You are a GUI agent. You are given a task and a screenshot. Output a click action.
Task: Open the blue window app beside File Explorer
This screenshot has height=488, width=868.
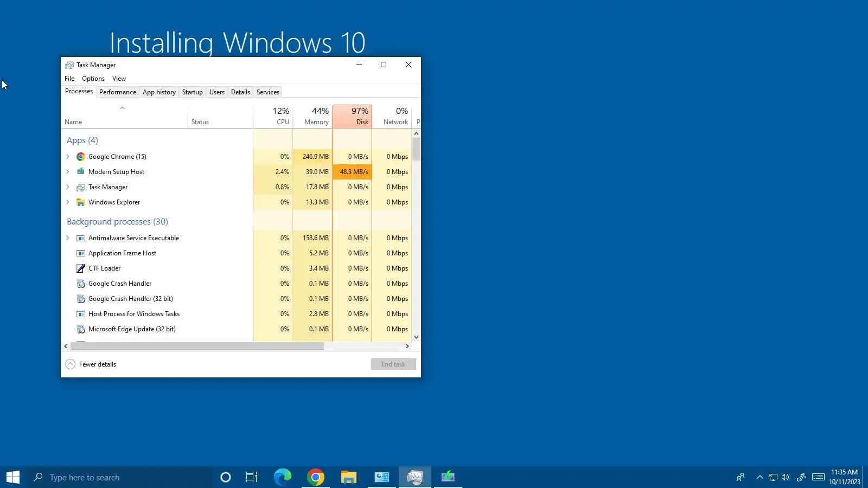(x=382, y=477)
